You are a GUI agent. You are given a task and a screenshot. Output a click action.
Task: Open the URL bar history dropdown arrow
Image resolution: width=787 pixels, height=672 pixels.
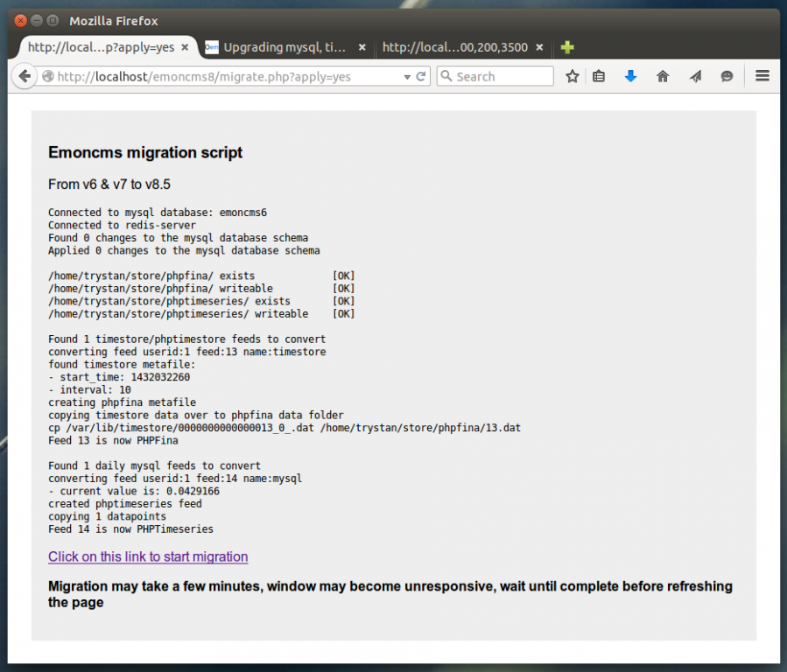407,77
